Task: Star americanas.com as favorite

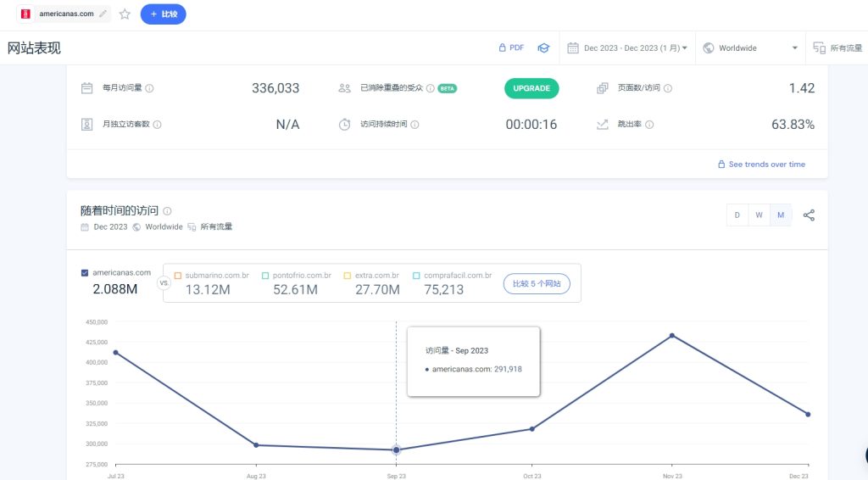Action: [125, 14]
